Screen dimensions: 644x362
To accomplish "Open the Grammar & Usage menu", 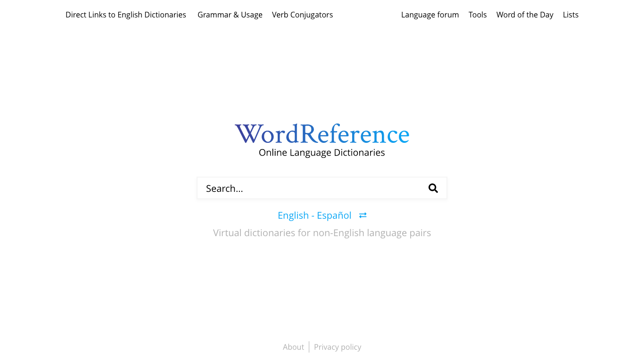I will [x=230, y=15].
